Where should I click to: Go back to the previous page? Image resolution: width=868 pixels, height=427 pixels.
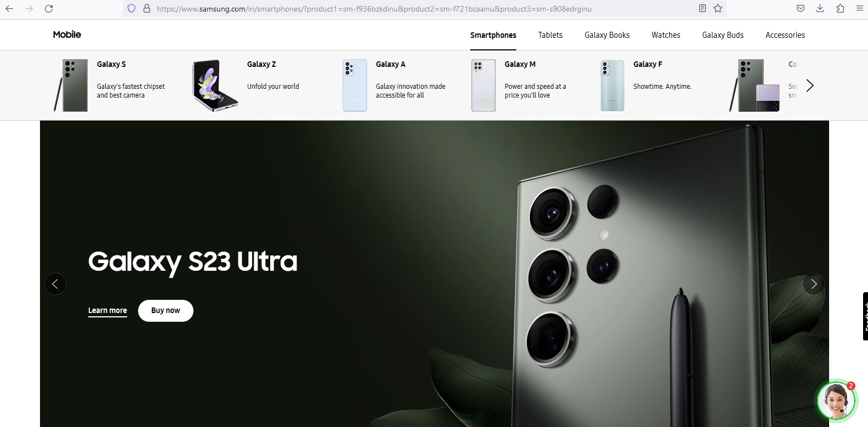9,9
